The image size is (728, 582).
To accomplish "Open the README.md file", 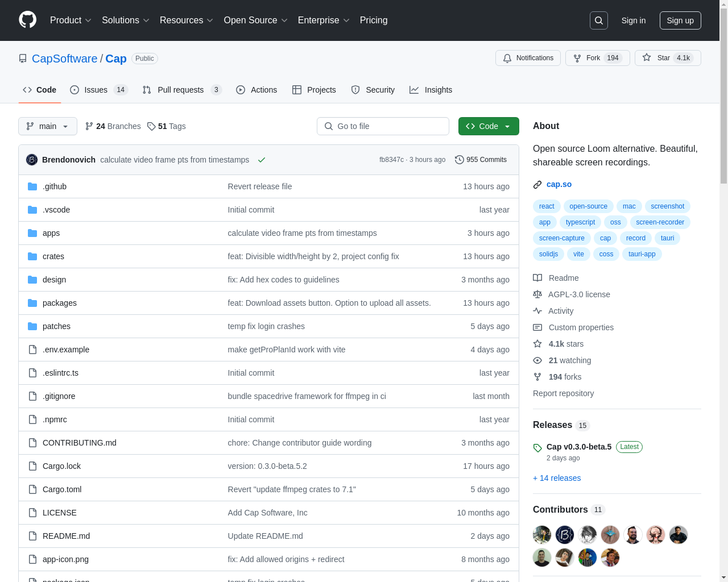I will point(66,536).
